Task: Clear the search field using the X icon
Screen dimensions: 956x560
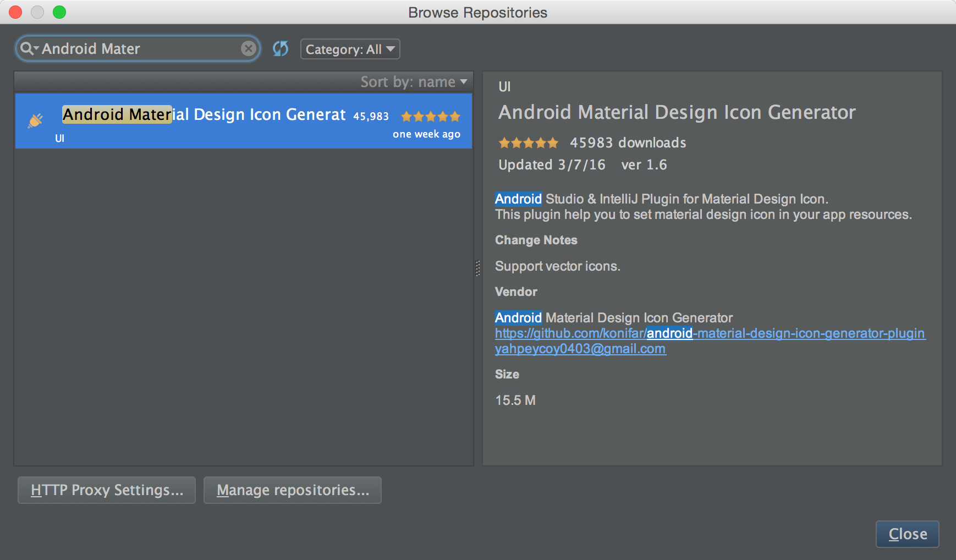Action: [x=249, y=48]
